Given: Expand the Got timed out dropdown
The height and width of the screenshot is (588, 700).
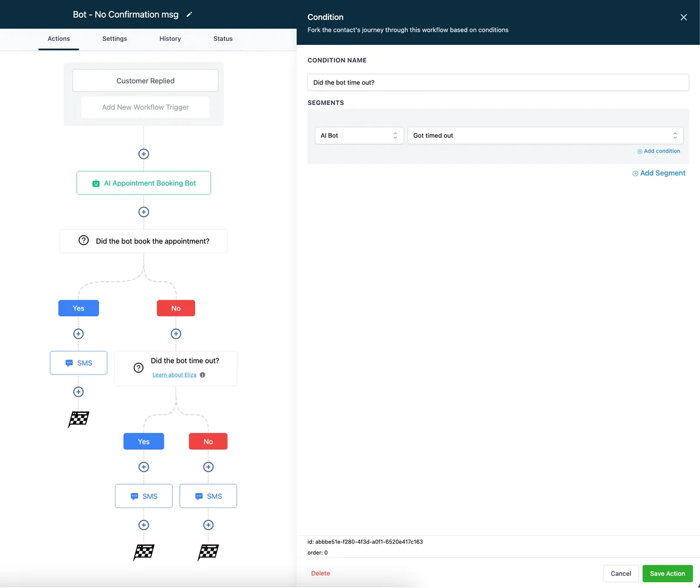Looking at the screenshot, I should [x=545, y=135].
